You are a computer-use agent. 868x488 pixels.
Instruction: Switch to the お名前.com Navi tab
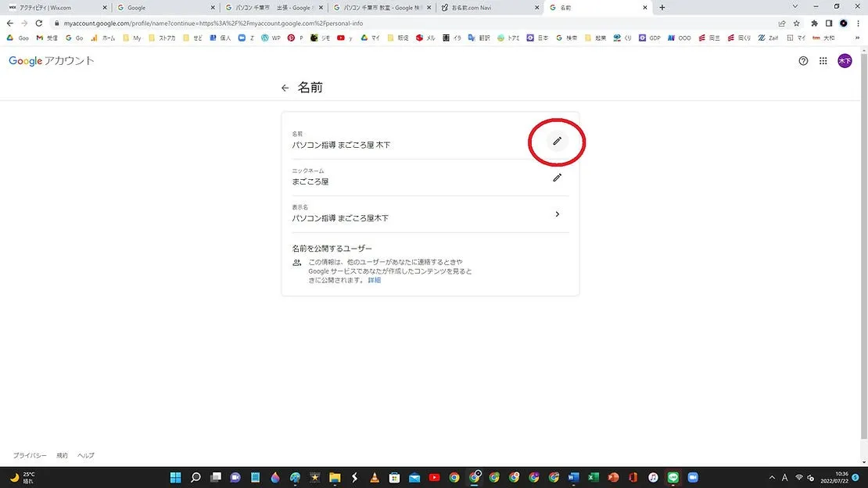(485, 8)
